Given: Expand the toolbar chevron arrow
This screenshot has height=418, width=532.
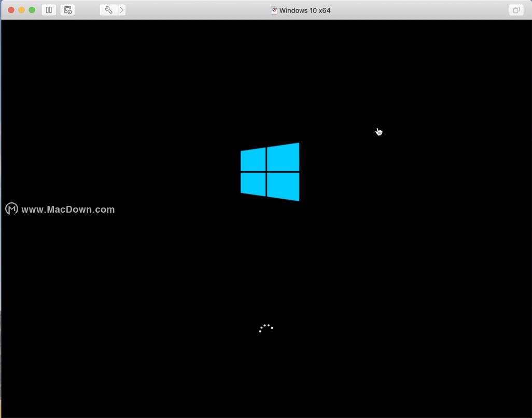Looking at the screenshot, I should pyautogui.click(x=122, y=10).
